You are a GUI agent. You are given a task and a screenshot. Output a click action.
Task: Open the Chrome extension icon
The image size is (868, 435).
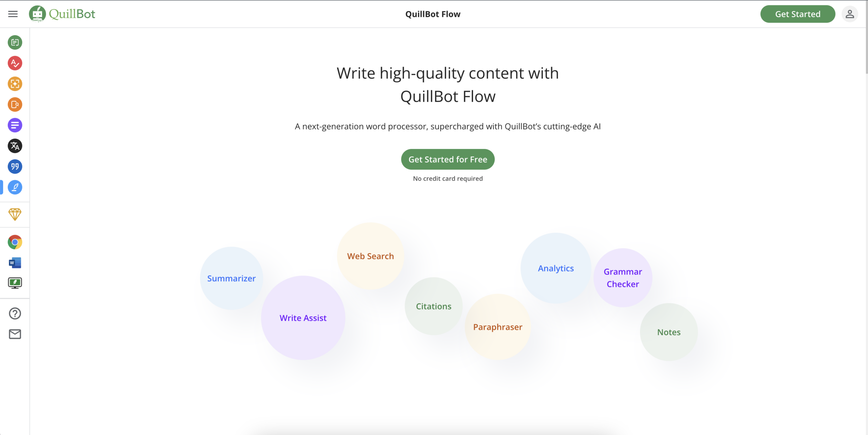(x=15, y=242)
